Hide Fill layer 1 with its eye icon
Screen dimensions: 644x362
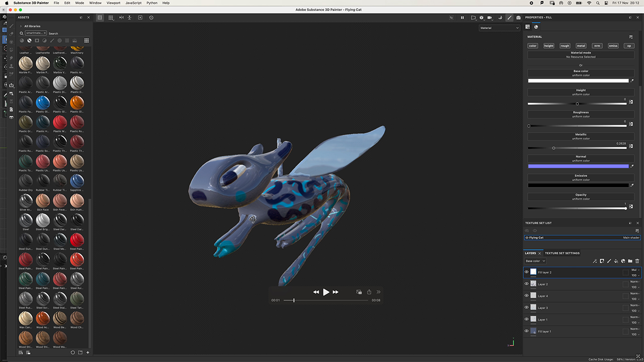coord(527,331)
